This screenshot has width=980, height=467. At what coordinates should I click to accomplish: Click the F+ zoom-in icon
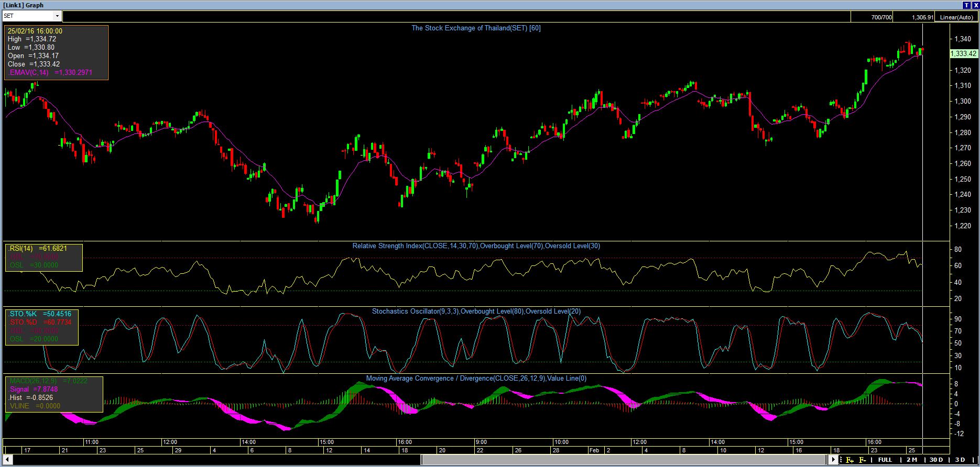click(x=850, y=460)
